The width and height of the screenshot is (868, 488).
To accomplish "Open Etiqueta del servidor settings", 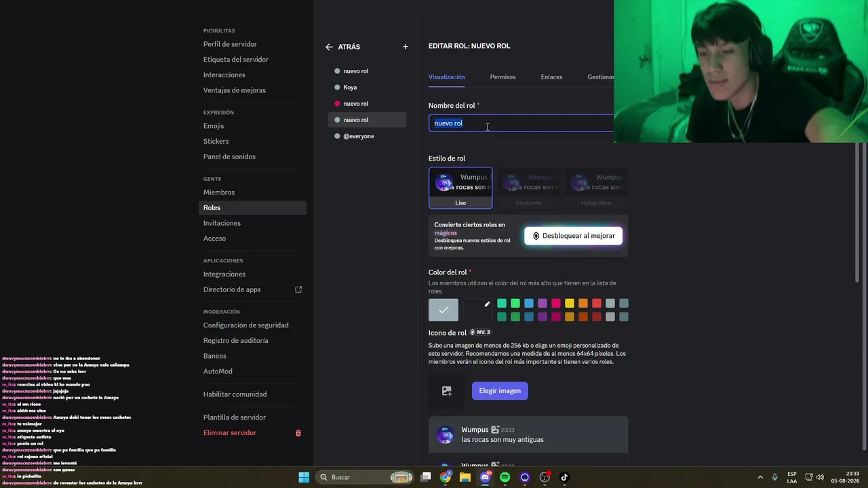I will click(252, 60).
